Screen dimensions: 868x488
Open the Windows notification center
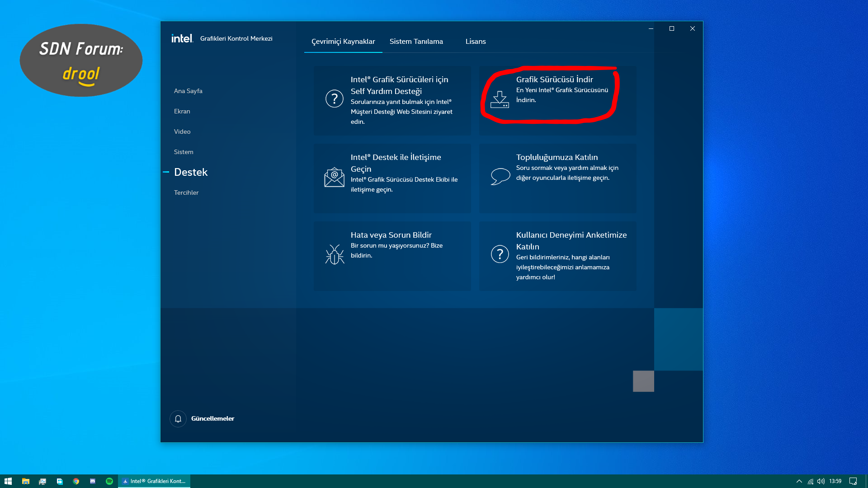coord(853,481)
